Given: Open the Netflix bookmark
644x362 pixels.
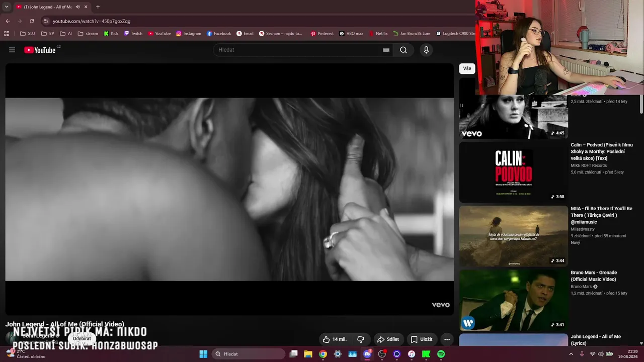Looking at the screenshot, I should [x=378, y=34].
